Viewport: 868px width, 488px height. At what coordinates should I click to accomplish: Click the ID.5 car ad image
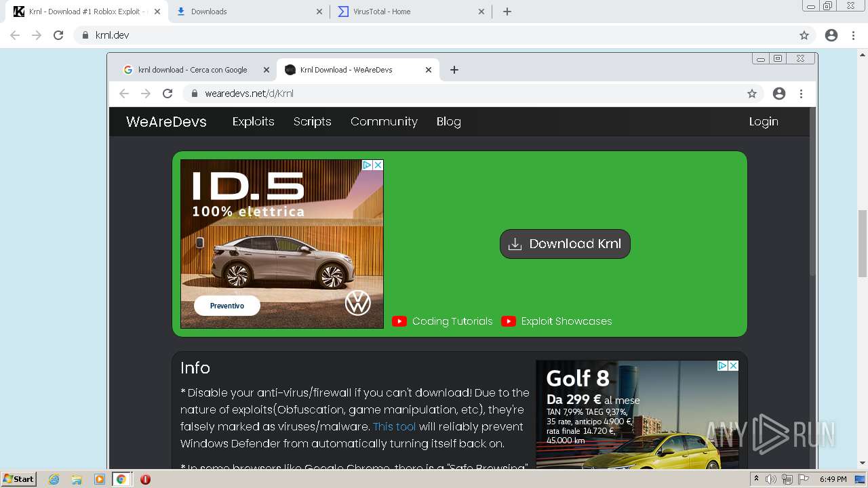282,244
